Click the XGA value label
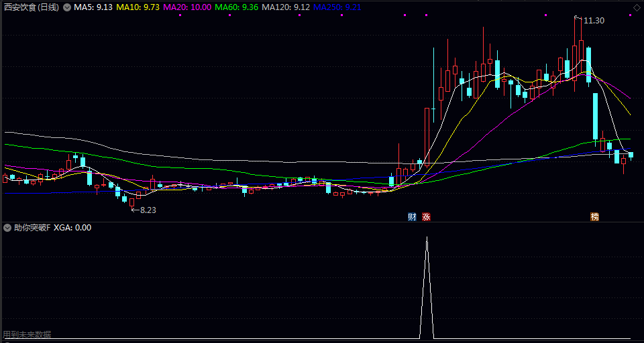This screenshot has width=644, height=343. coord(72,228)
